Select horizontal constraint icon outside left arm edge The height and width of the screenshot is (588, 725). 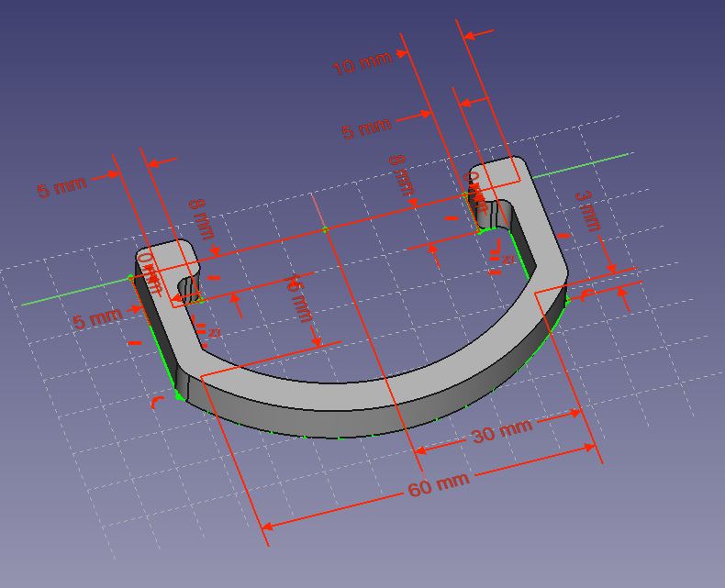coord(135,342)
